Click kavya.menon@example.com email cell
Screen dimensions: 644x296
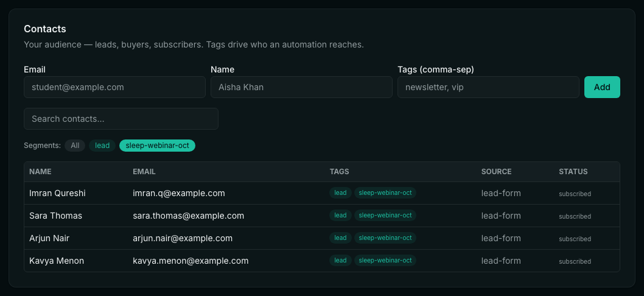[x=191, y=261]
